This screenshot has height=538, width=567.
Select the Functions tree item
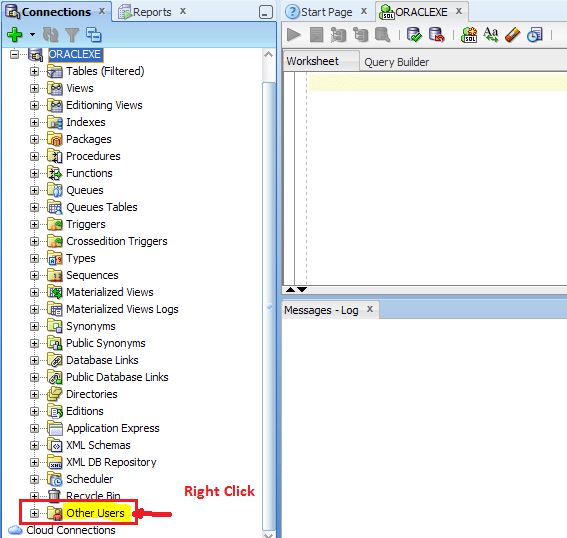pos(89,173)
